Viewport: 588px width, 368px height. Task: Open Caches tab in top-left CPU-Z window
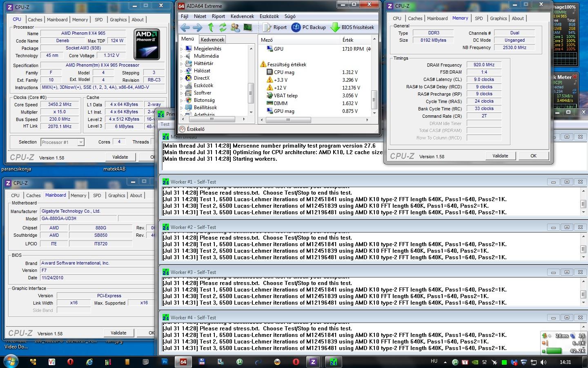point(35,20)
